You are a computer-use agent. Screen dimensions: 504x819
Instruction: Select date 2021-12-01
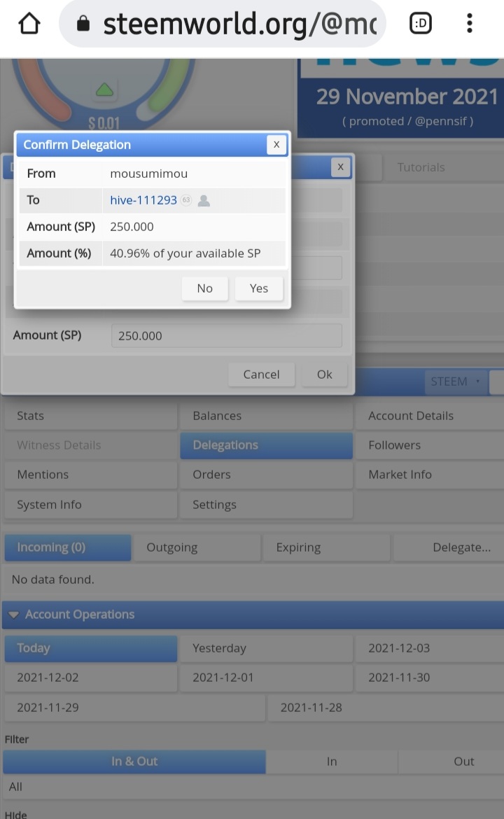[267, 678]
